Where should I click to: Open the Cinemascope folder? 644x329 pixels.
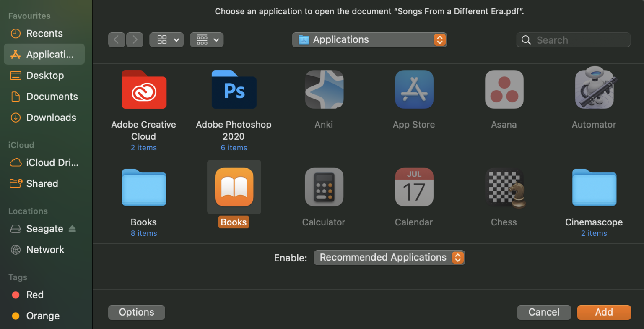pos(594,187)
